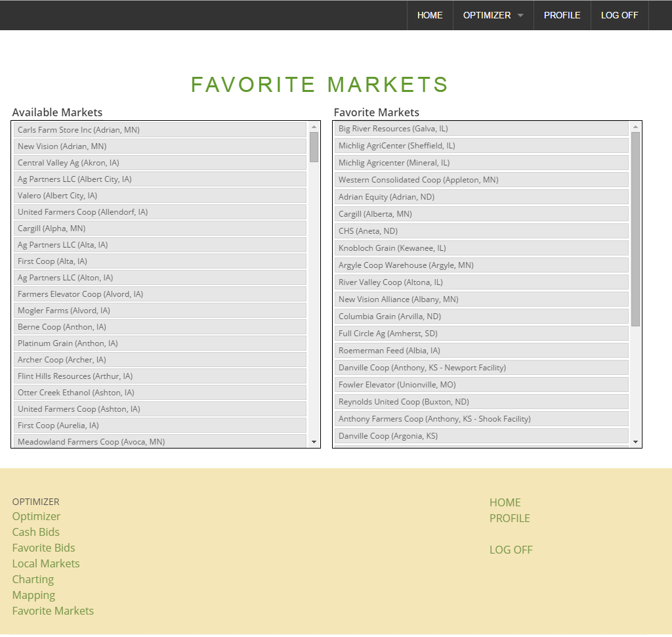Image resolution: width=672 pixels, height=637 pixels.
Task: Select United Farmers Coop (Allendorf, IA)
Action: (x=160, y=212)
